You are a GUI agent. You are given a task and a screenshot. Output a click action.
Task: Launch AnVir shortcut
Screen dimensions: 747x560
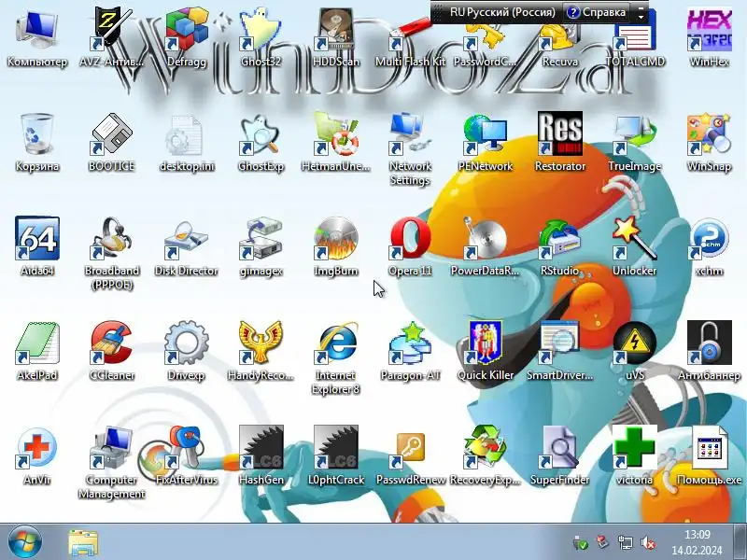(x=37, y=455)
